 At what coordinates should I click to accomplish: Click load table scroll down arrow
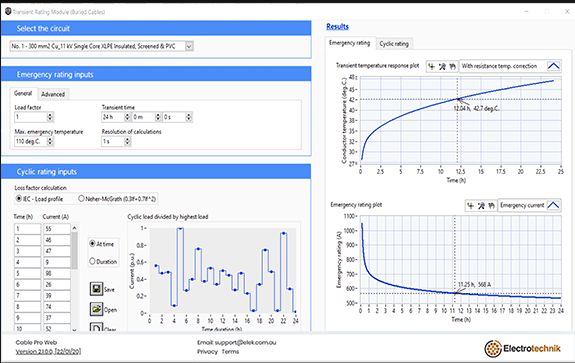(74, 330)
